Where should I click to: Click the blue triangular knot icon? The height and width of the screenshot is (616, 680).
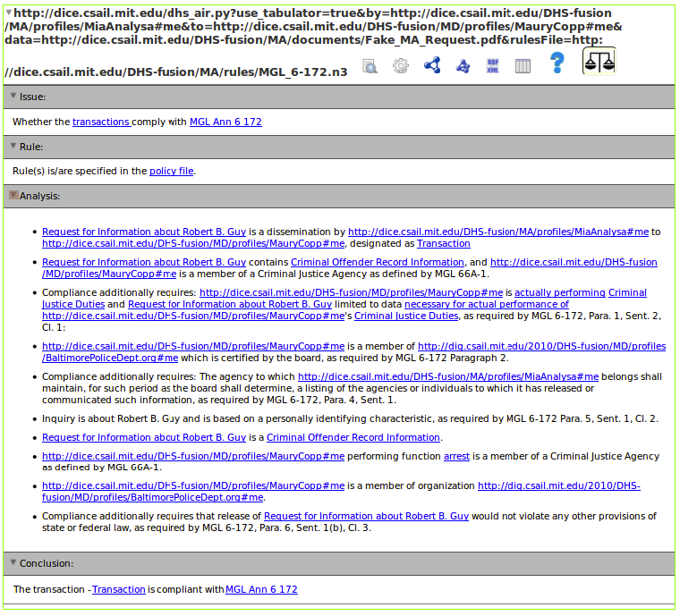(x=463, y=66)
